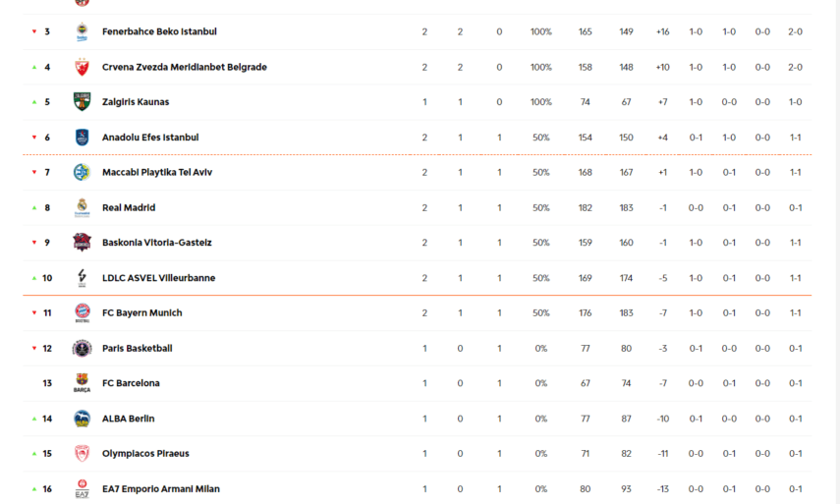
Task: Open the Real Madrid team link
Action: [129, 207]
